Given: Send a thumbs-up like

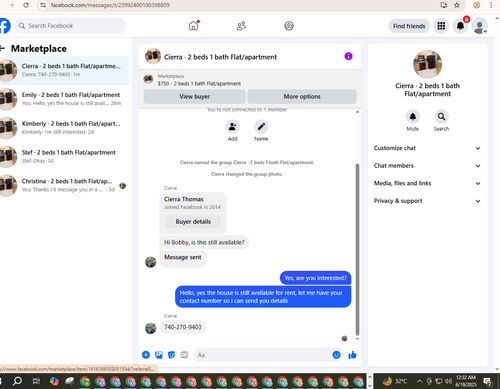Looking at the screenshot, I should (352, 355).
